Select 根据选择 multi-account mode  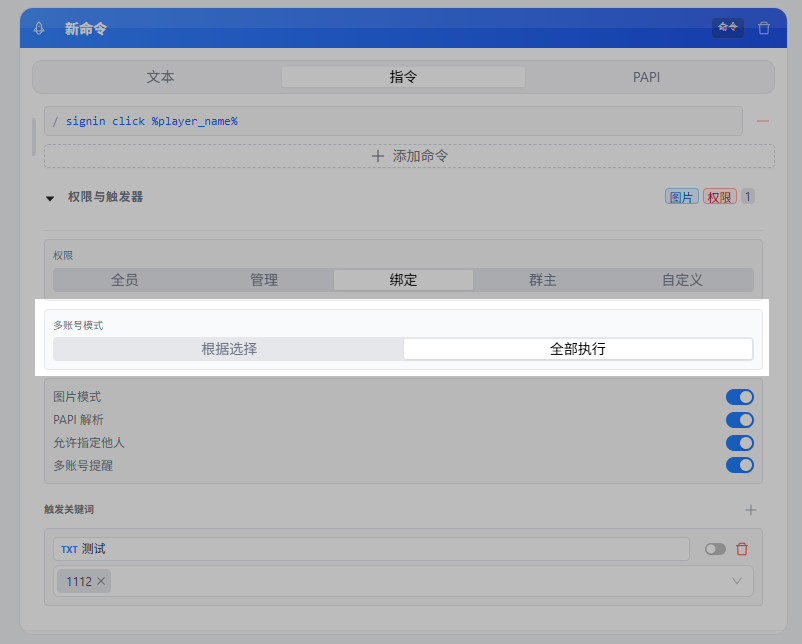229,349
